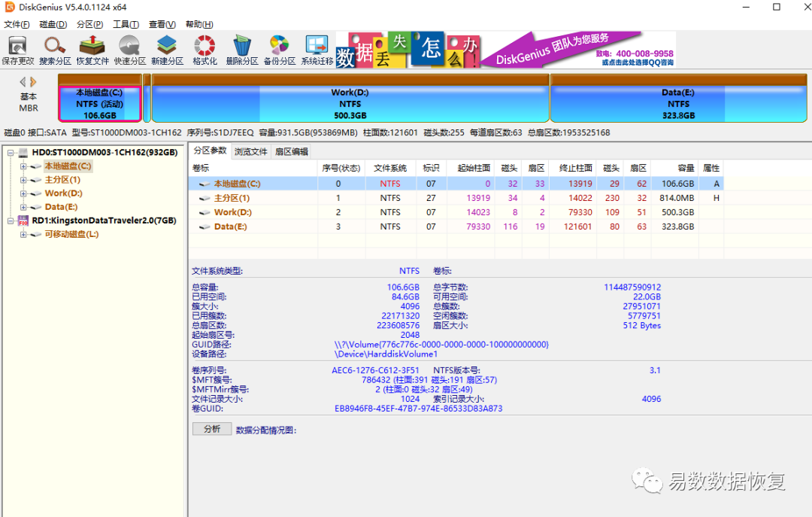The height and width of the screenshot is (517, 812).
Task: Click the 终止柱面 column header
Action: 573,168
